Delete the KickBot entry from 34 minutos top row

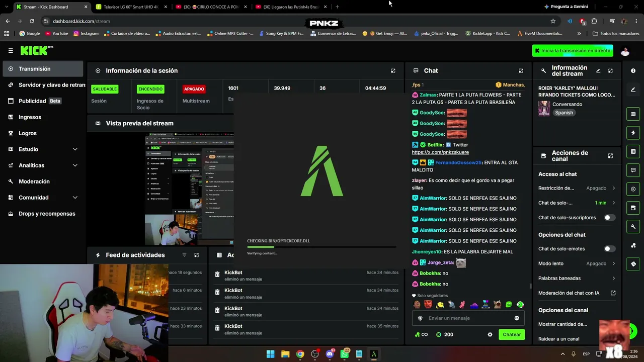pyautogui.click(x=217, y=275)
